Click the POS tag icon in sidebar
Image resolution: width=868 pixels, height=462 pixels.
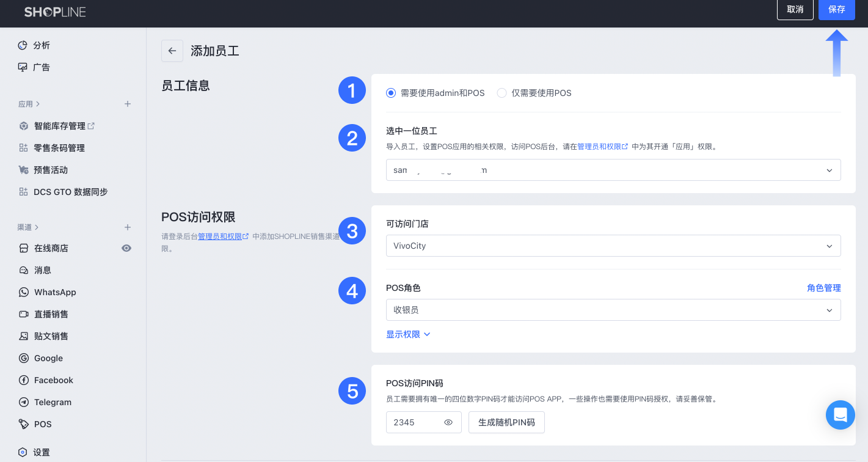(24, 424)
